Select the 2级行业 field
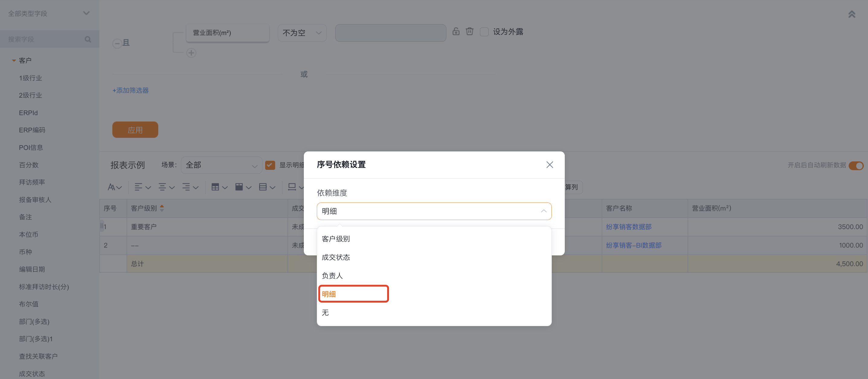Viewport: 868px width, 379px height. 30,96
